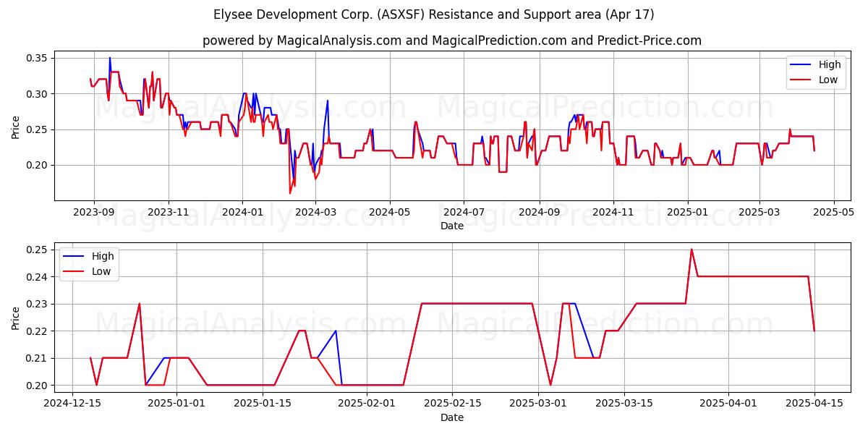Click the 2024-01 tick label on the top chart
The image size is (868, 434).
coord(242,213)
